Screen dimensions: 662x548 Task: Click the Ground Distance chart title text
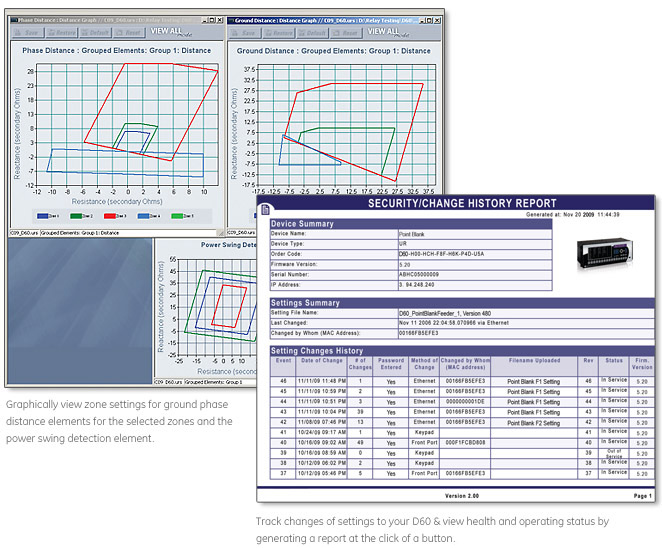334,51
